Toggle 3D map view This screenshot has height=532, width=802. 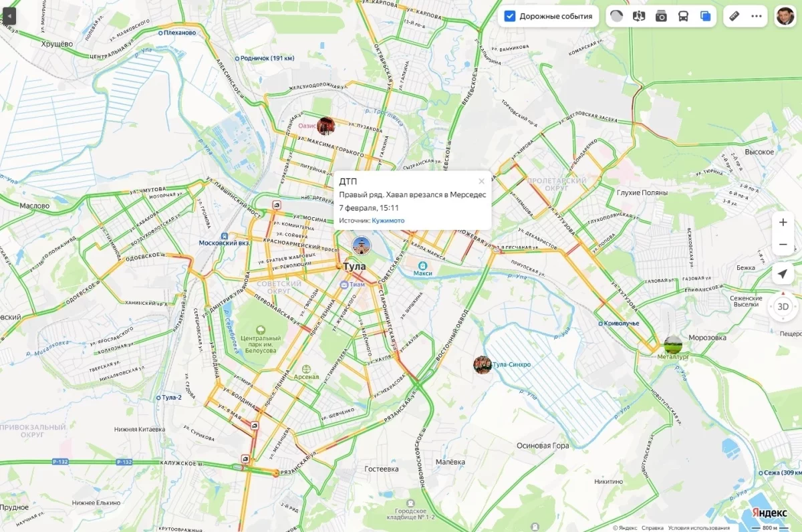[783, 307]
